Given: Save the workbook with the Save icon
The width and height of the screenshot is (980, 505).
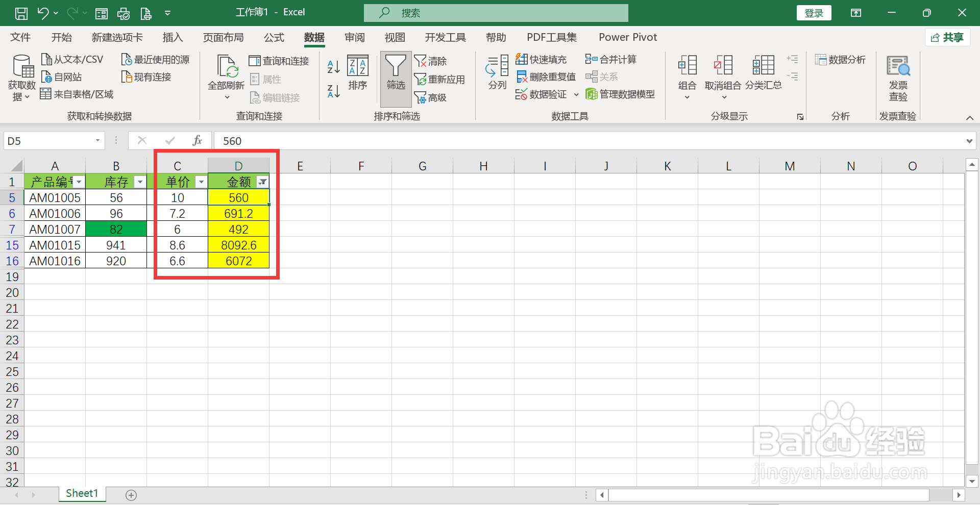Looking at the screenshot, I should pyautogui.click(x=21, y=13).
